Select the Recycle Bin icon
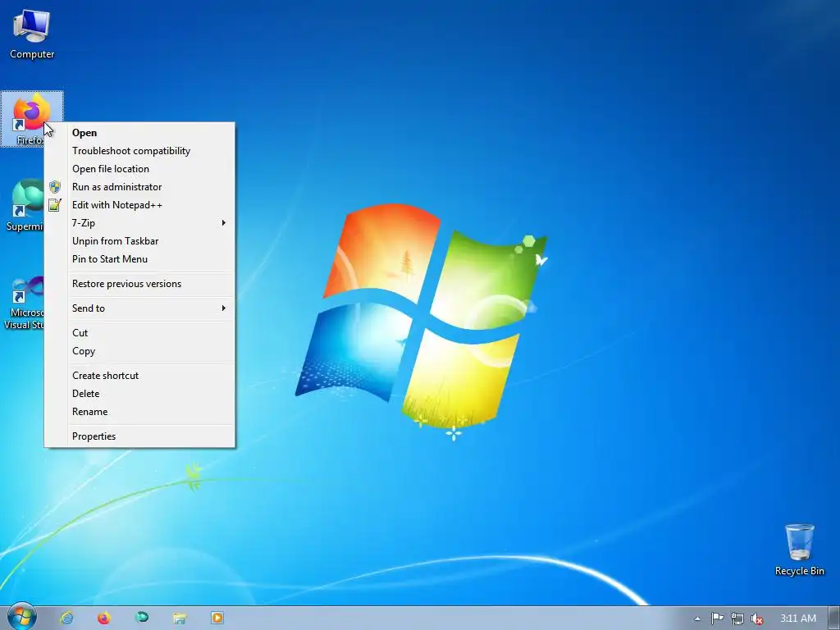This screenshot has height=630, width=840. pyautogui.click(x=799, y=550)
